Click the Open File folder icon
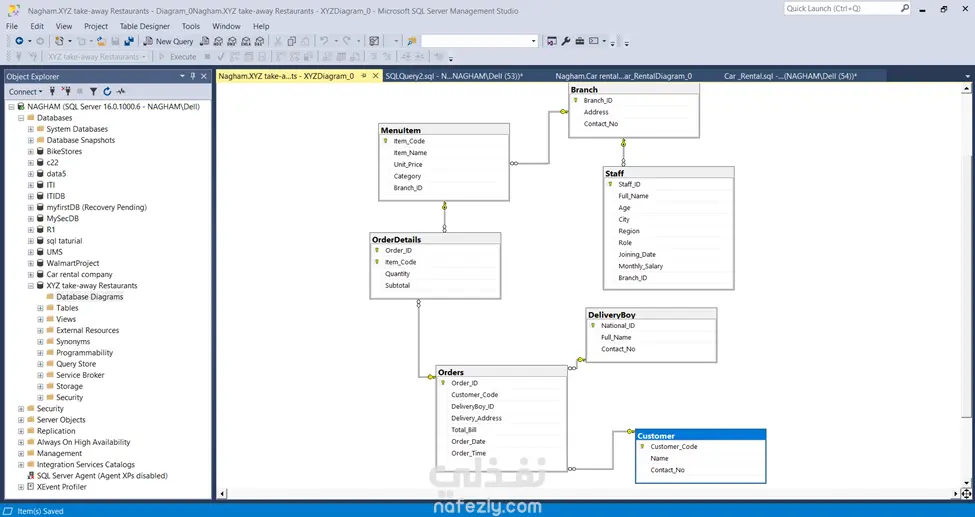Viewport: 975px width, 517px height. coord(101,41)
